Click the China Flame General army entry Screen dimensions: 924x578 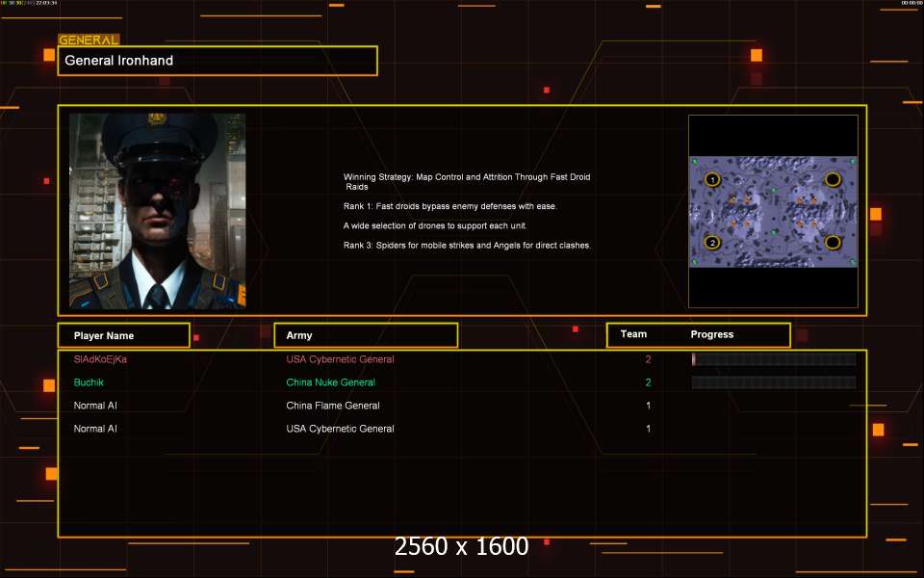(333, 406)
